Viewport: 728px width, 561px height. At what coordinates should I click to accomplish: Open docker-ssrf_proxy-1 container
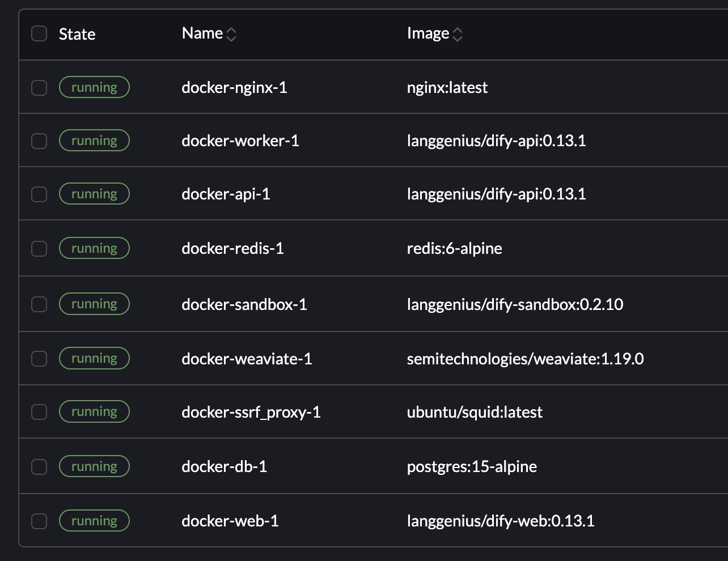pyautogui.click(x=251, y=413)
